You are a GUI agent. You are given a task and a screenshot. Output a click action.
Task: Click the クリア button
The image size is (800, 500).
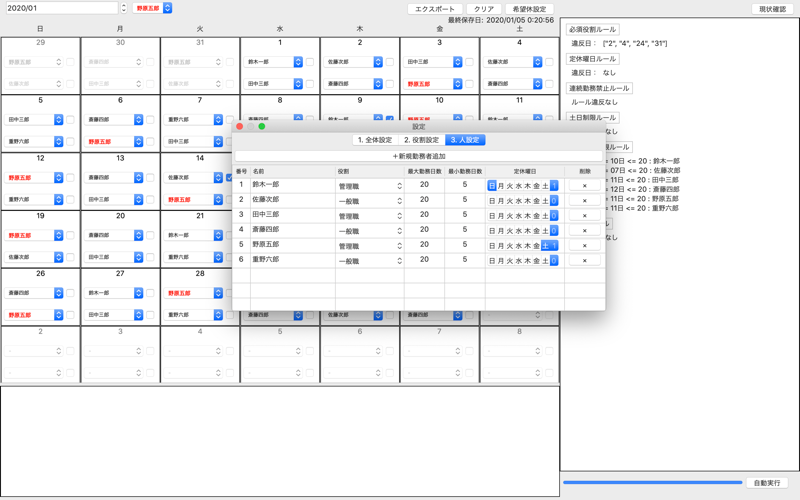[484, 9]
